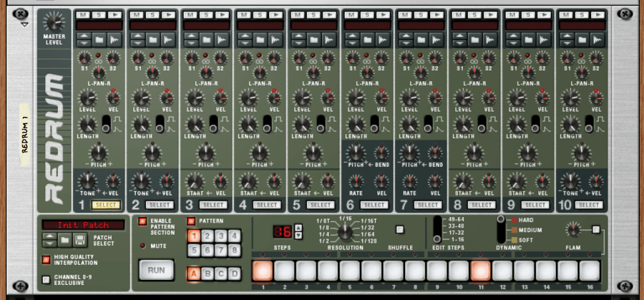Click the Level knob on channel 2
The image size is (644, 300).
(141, 98)
